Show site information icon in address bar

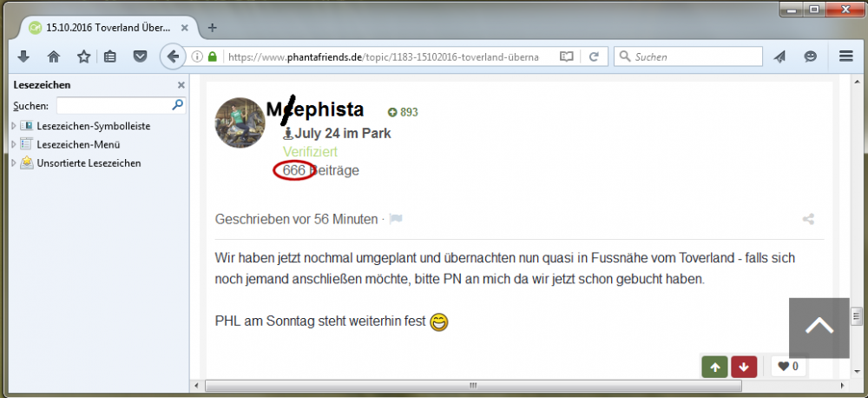196,56
